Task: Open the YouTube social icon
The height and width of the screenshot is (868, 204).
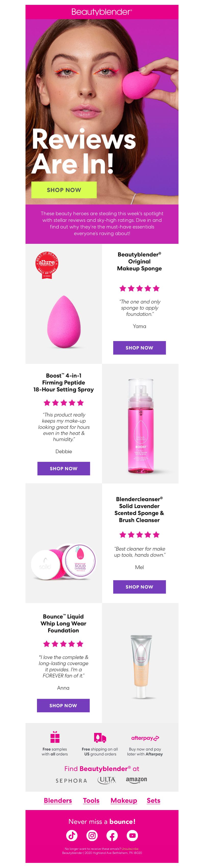Action: click(132, 835)
